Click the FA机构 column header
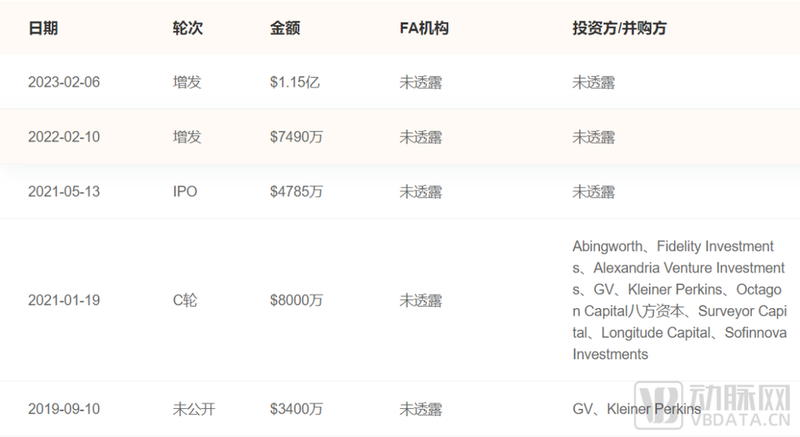Screen dimensions: 800x437 (424, 28)
